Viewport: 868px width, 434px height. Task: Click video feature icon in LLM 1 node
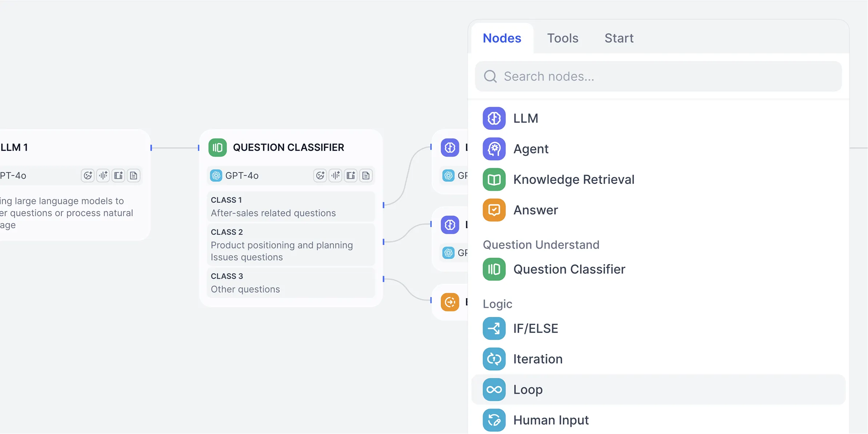tap(118, 176)
